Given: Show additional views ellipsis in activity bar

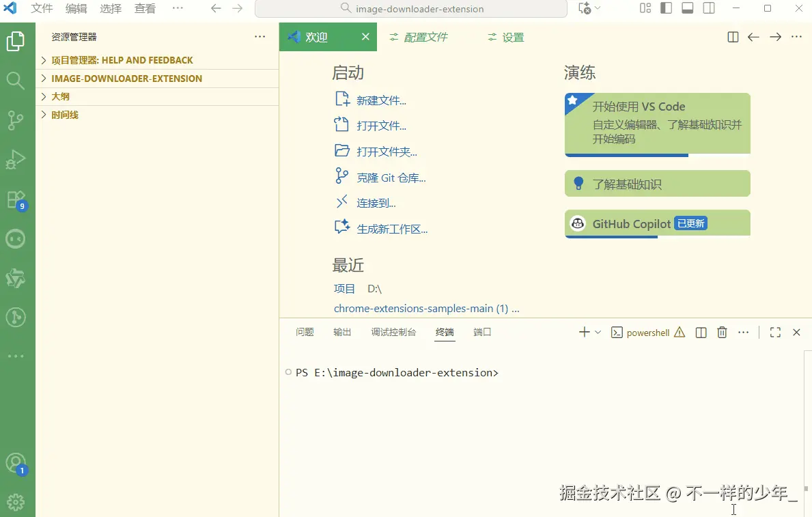Looking at the screenshot, I should (x=16, y=357).
